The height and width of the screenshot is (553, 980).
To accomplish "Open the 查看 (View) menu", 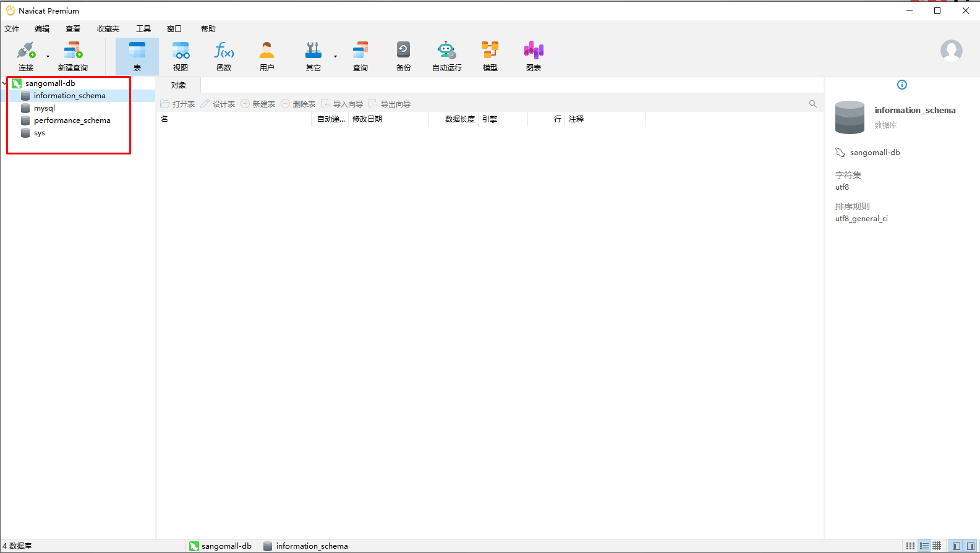I will (x=73, y=29).
